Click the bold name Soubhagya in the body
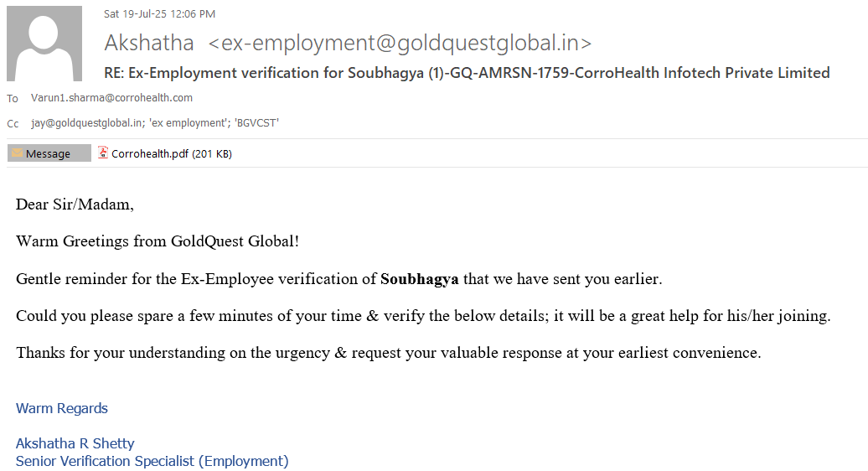This screenshot has width=868, height=471. (419, 279)
